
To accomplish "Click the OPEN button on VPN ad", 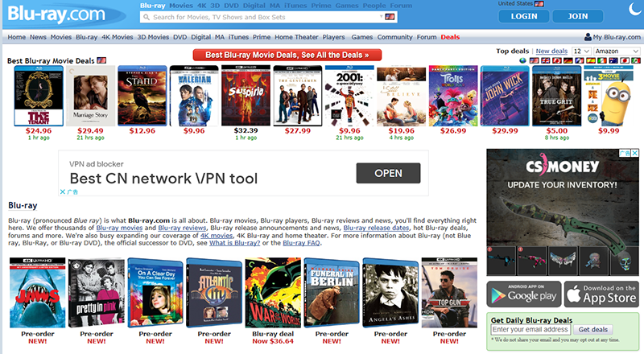I will (388, 173).
